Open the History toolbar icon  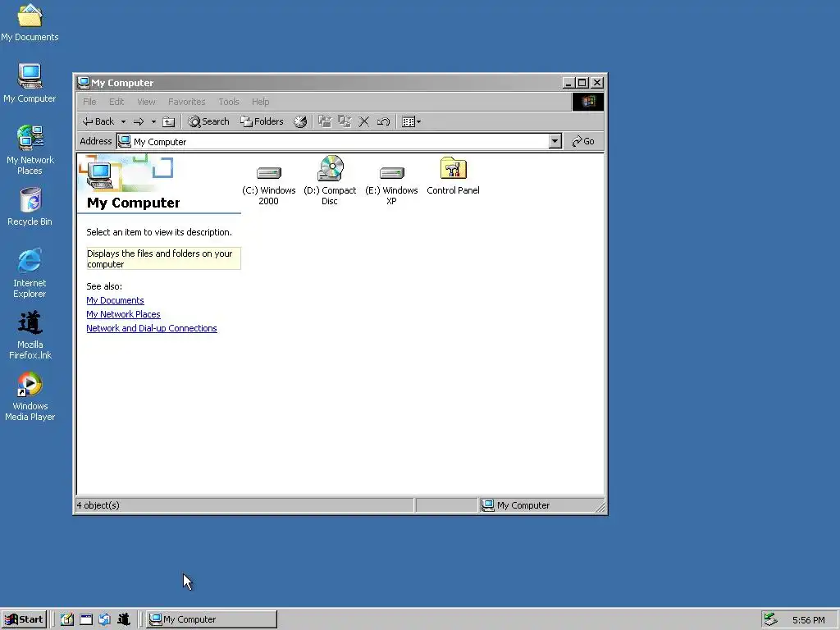click(300, 121)
